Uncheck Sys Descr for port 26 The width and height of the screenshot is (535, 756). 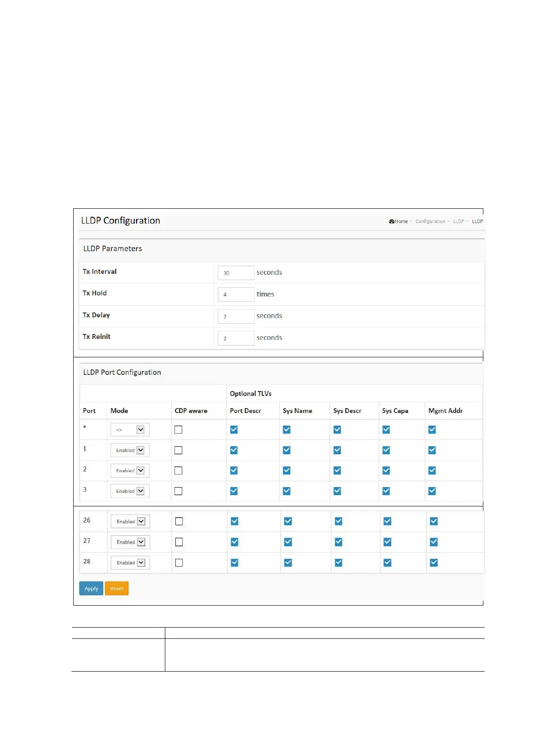tap(339, 521)
